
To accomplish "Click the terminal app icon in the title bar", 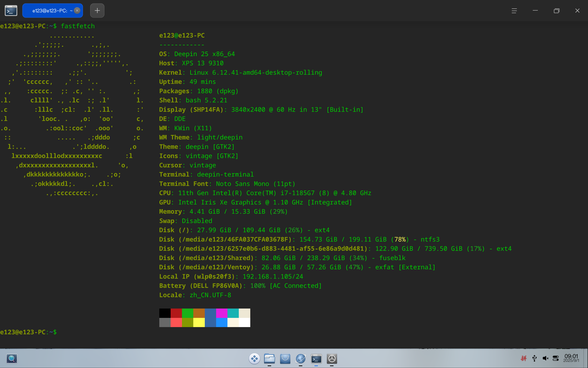I will click(11, 11).
